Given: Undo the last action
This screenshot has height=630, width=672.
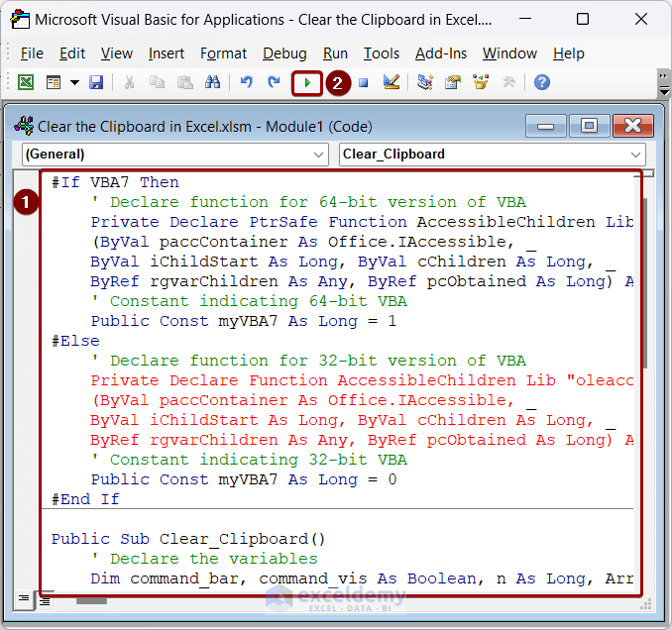Looking at the screenshot, I should pyautogui.click(x=246, y=82).
